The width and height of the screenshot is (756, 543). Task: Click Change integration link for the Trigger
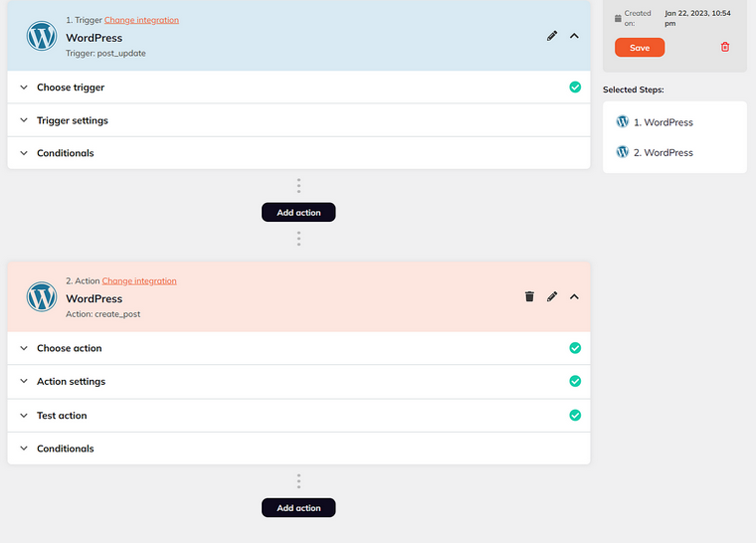pos(141,20)
